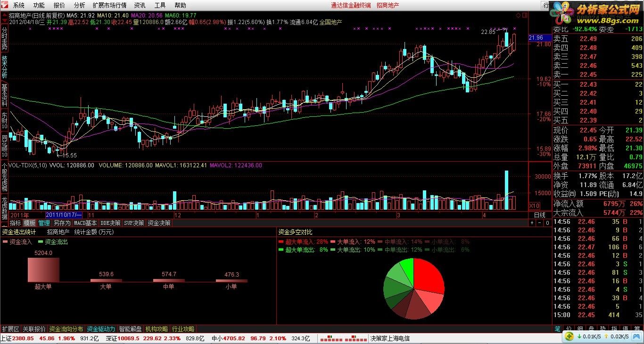The image size is (644, 344).
Task: Click the 管理 template button
Action: (44, 223)
